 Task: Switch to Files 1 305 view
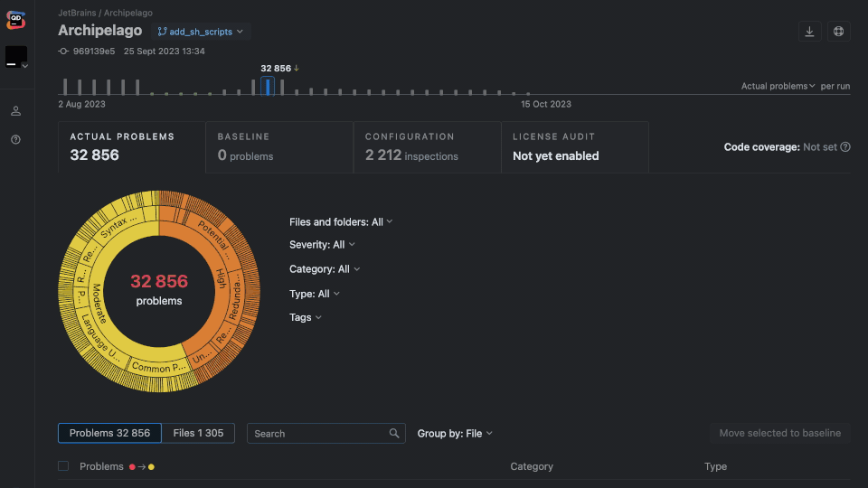coord(198,433)
